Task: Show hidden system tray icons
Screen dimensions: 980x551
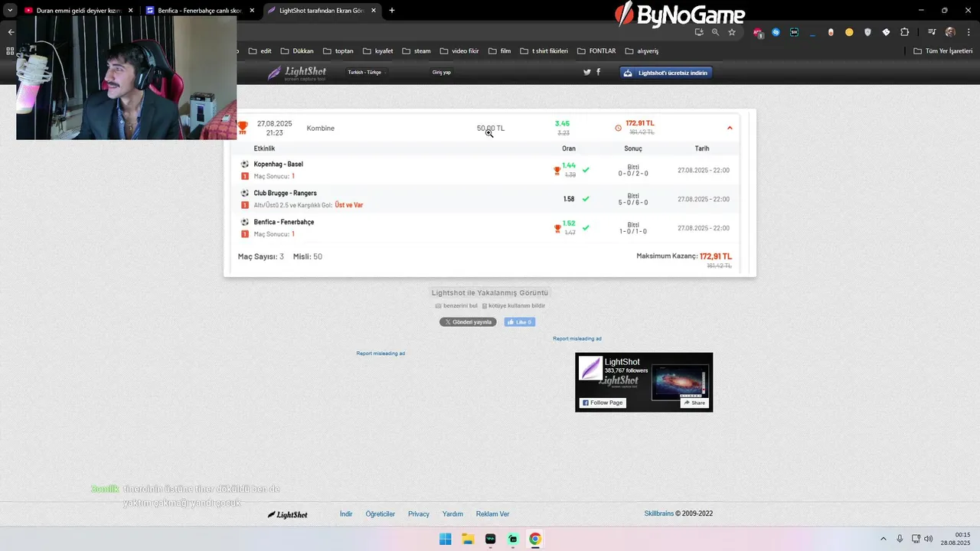Action: point(884,539)
